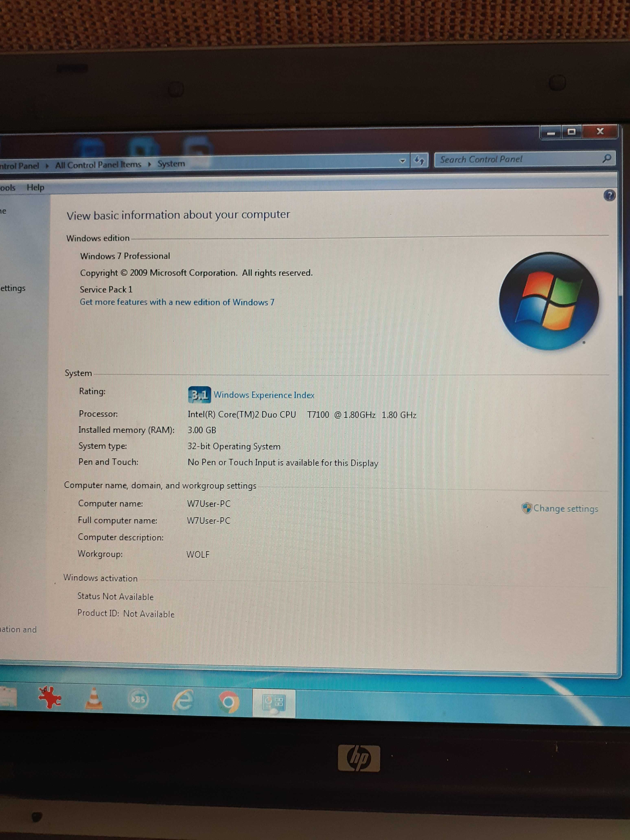Screen dimensions: 630x840
Task: Expand the address bar history dropdown arrow
Action: pyautogui.click(x=402, y=161)
